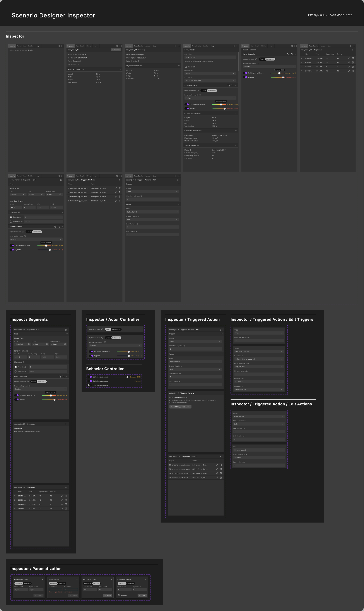Check Set as SUT above the Actor model dropdown
Screen dimensions: 364x611
pos(186,67)
